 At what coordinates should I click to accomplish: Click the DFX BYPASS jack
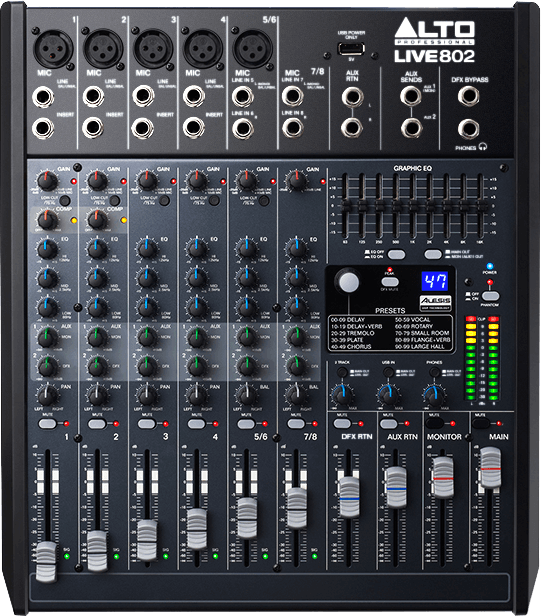tap(468, 96)
